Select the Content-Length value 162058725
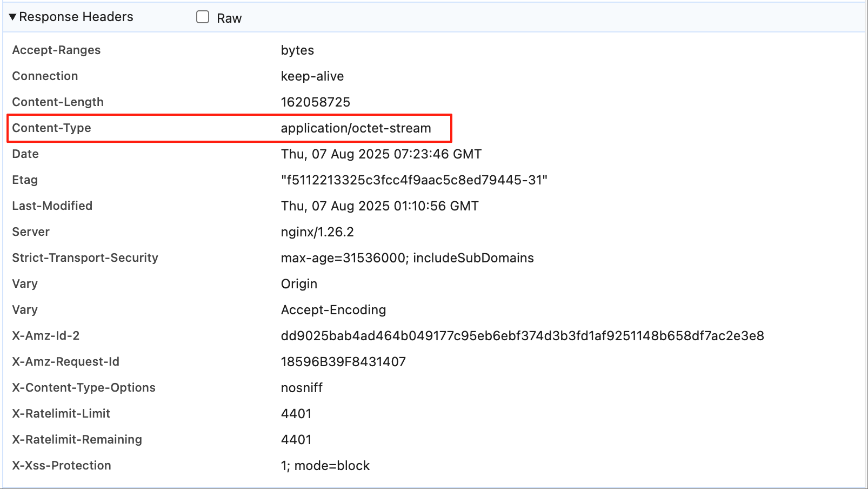Image resolution: width=868 pixels, height=489 pixels. tap(315, 102)
